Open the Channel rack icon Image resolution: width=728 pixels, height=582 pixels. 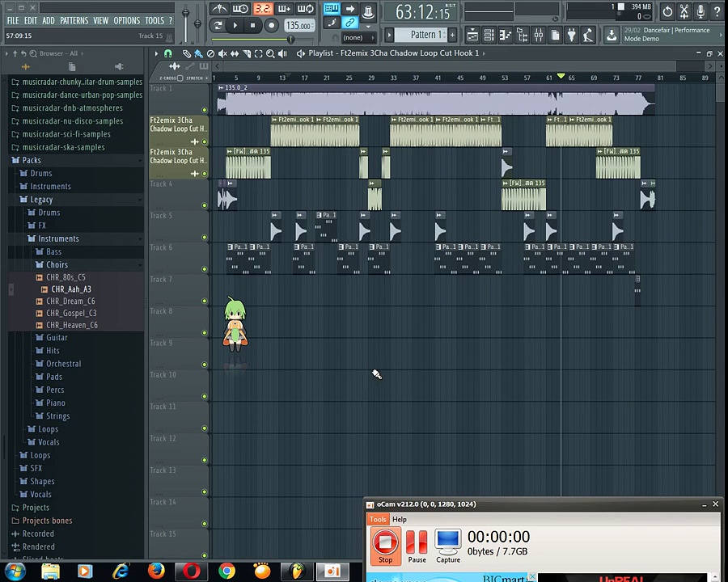point(489,35)
